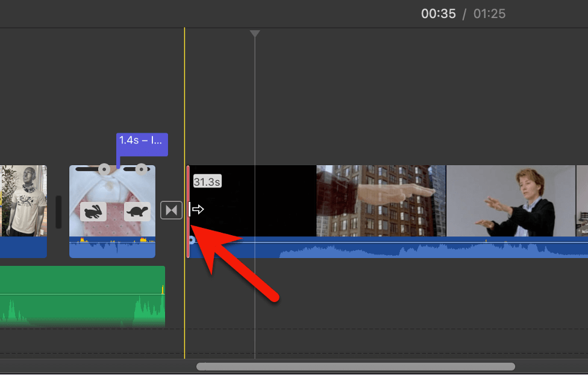
Task: Click the clip edge handle right of mannequin clip
Action: [x=58, y=212]
